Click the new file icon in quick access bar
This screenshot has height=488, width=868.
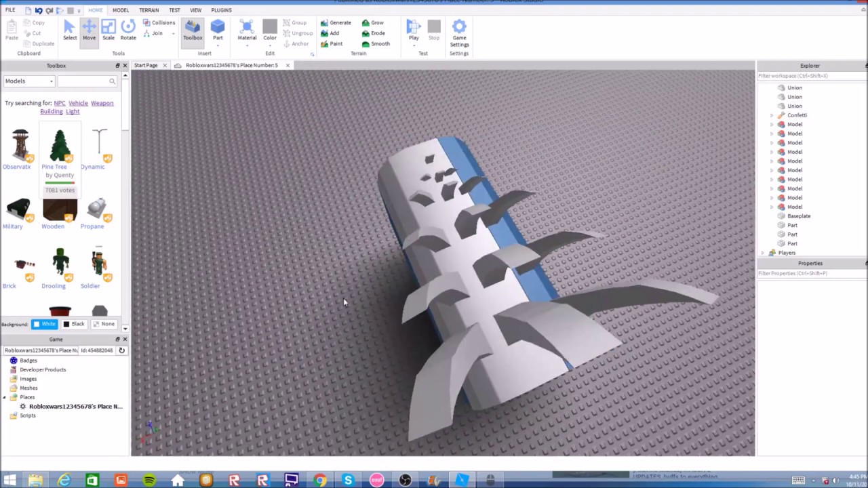(x=27, y=10)
